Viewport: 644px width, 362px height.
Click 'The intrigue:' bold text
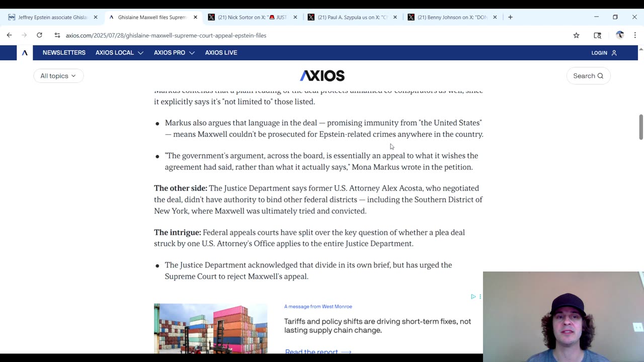(178, 232)
